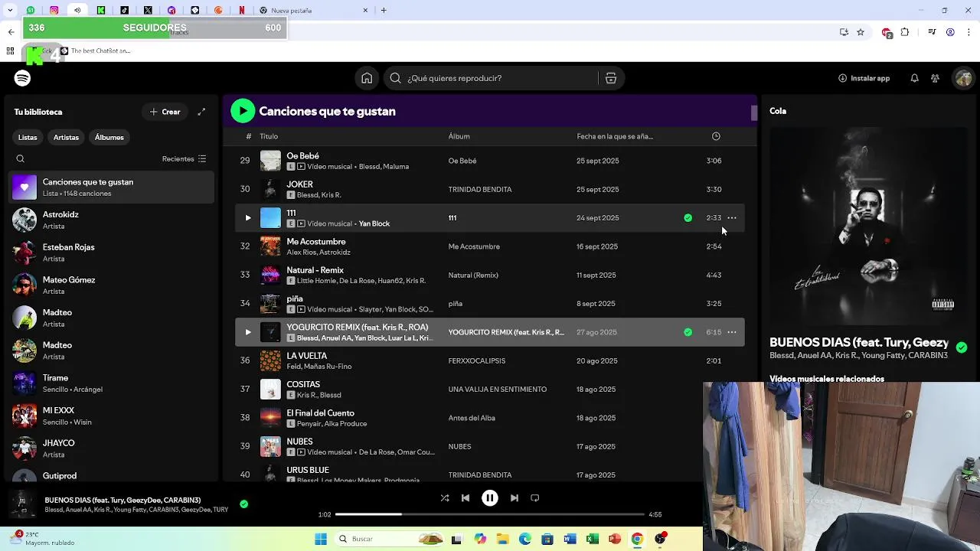Viewport: 980px width, 551px height.
Task: Open Canciones que te gustan playlist in library
Action: (112, 187)
